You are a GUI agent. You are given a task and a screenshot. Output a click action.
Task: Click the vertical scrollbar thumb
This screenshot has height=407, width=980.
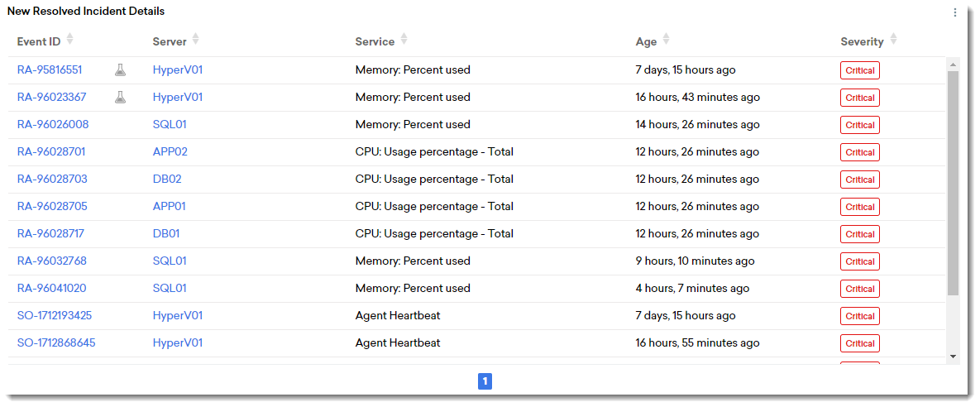click(x=953, y=182)
